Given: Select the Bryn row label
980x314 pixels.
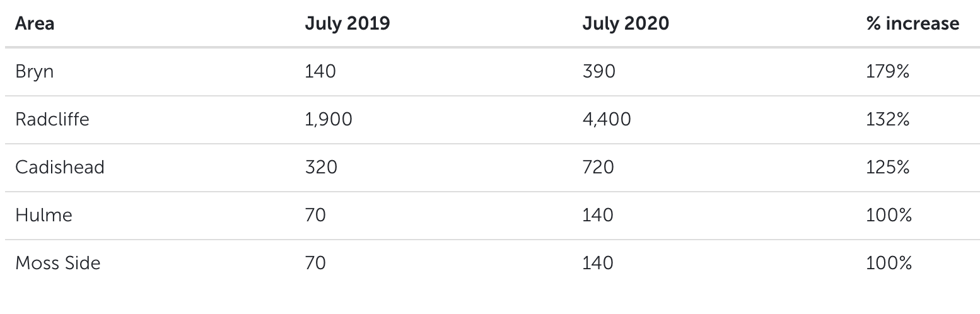Looking at the screenshot, I should [35, 72].
